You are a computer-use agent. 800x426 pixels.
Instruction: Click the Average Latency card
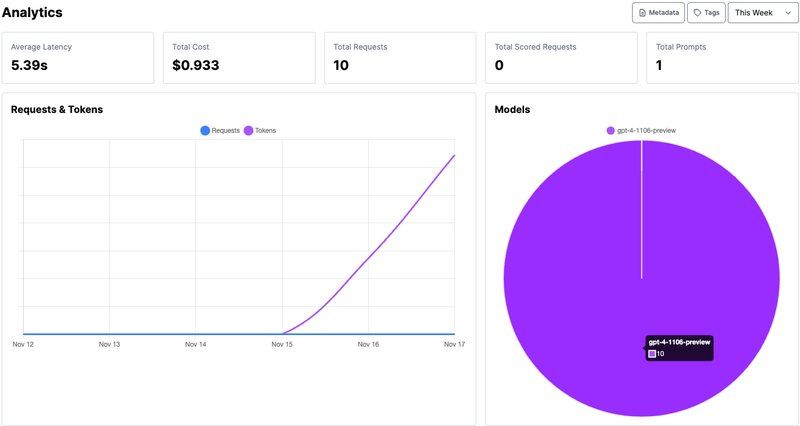click(78, 58)
